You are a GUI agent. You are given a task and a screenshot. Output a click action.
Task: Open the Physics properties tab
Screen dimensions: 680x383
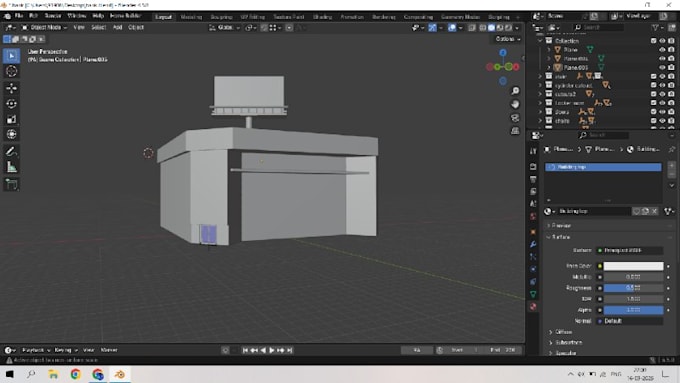[533, 269]
